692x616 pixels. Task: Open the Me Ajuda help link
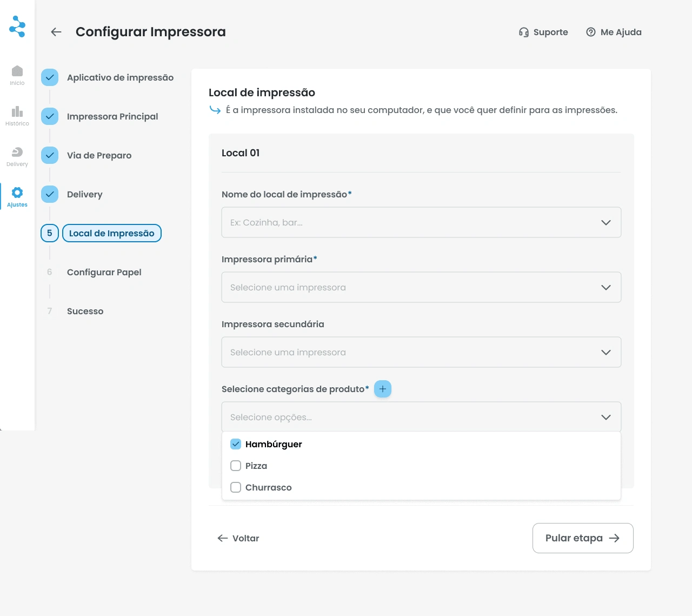coord(614,32)
